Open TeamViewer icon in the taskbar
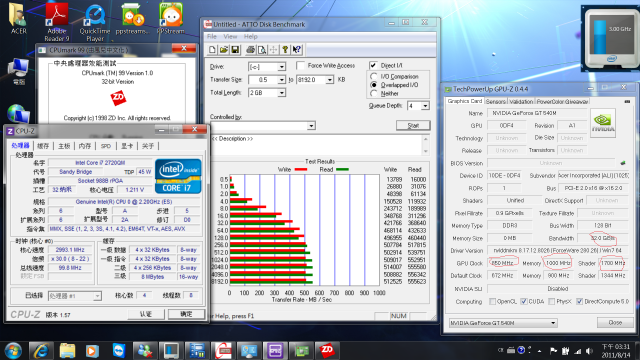The height and width of the screenshot is (360, 640). tap(119, 351)
